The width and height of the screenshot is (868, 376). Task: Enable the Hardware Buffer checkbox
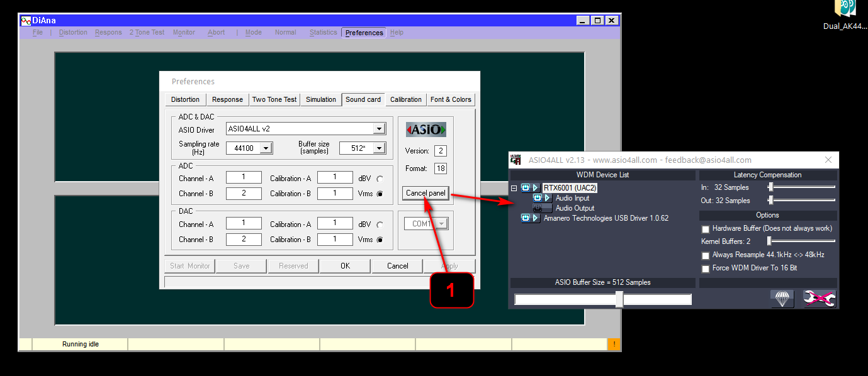[706, 229]
